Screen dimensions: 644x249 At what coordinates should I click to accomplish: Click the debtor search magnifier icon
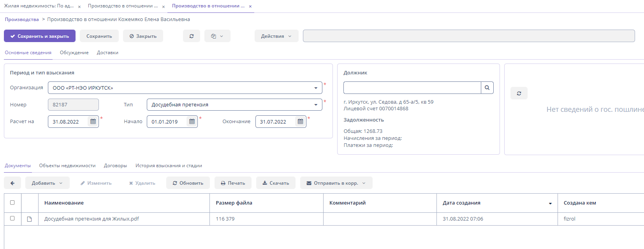click(x=487, y=88)
